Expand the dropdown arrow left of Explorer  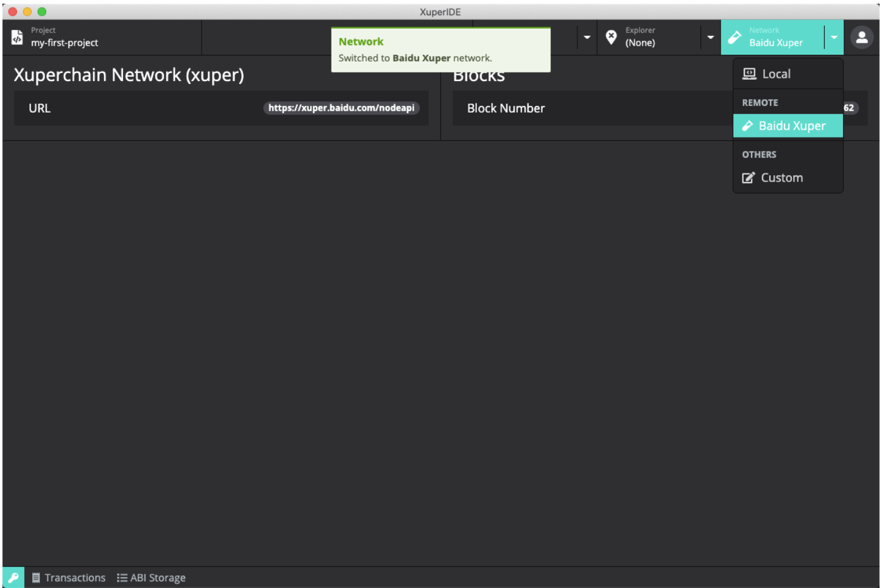(587, 37)
